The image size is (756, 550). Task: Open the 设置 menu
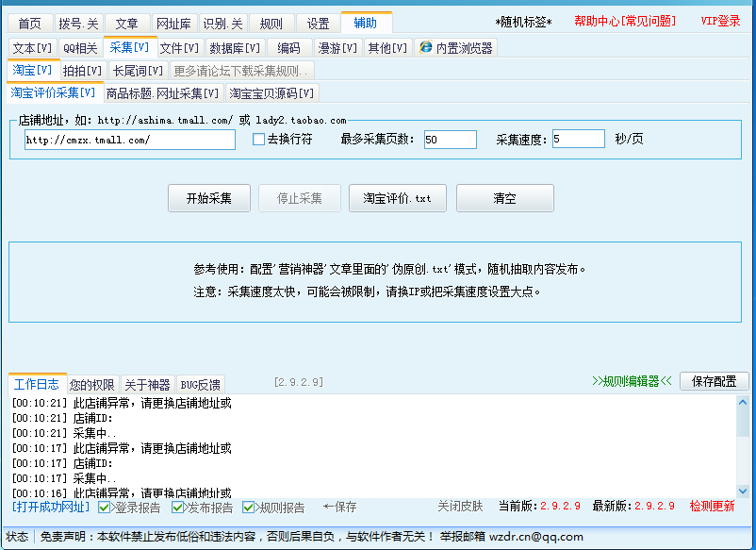[x=317, y=21]
